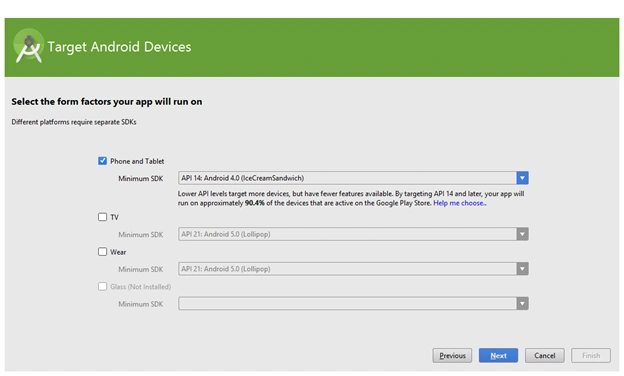
Task: Click 'Different platforms require separate SDKs' text
Action: [74, 122]
